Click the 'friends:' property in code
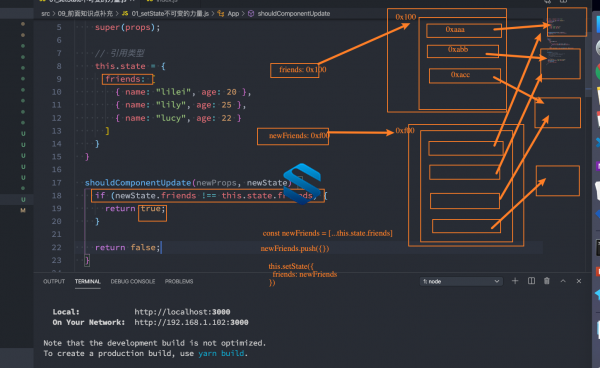Viewport: 600px width, 368px height. (x=125, y=79)
